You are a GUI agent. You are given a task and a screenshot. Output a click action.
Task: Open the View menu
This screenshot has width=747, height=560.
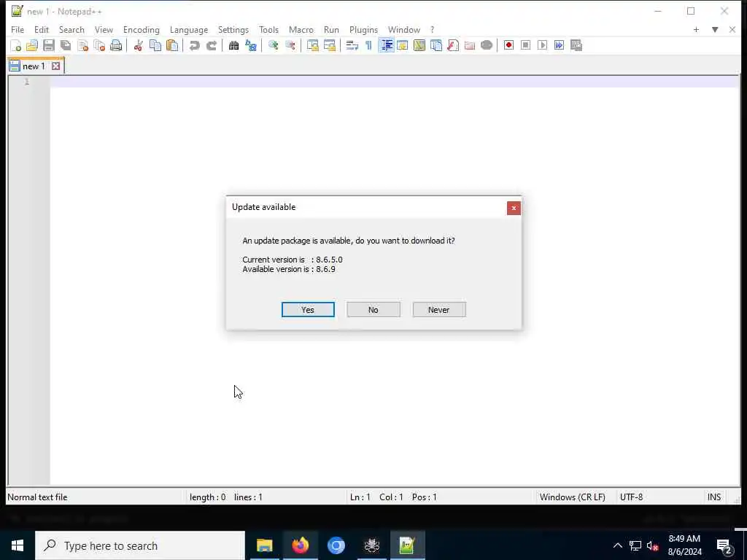[104, 29]
